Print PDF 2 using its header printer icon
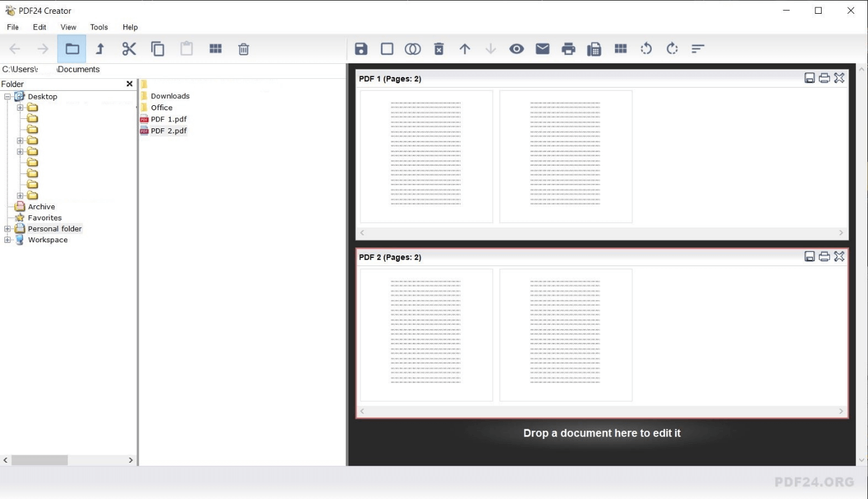 (x=825, y=257)
